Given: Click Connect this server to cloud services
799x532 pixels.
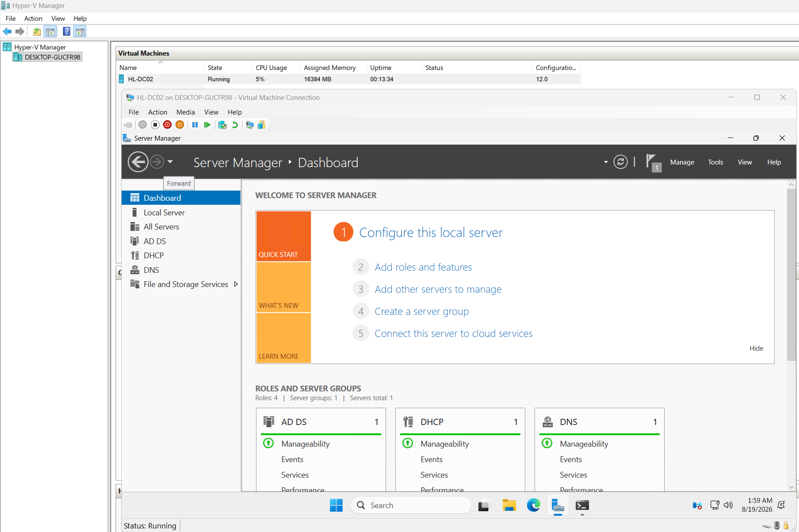Looking at the screenshot, I should pyautogui.click(x=454, y=333).
